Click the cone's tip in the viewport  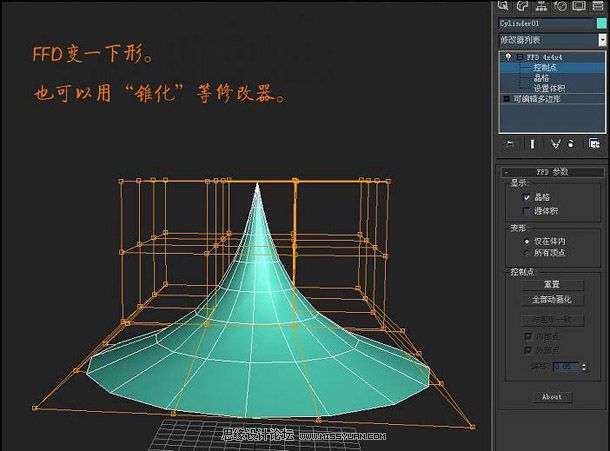(257, 185)
